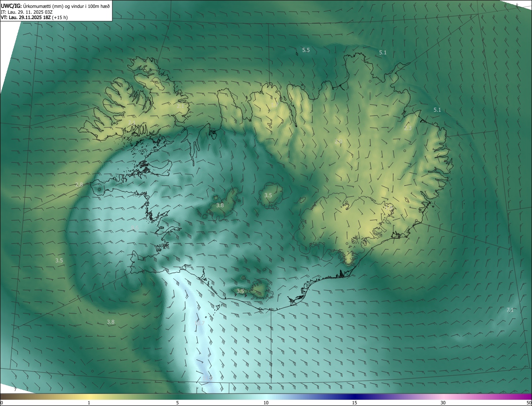Click the 3.5 label on Hofsjökull glacier
The width and height of the screenshot is (532, 406).
coord(268,195)
